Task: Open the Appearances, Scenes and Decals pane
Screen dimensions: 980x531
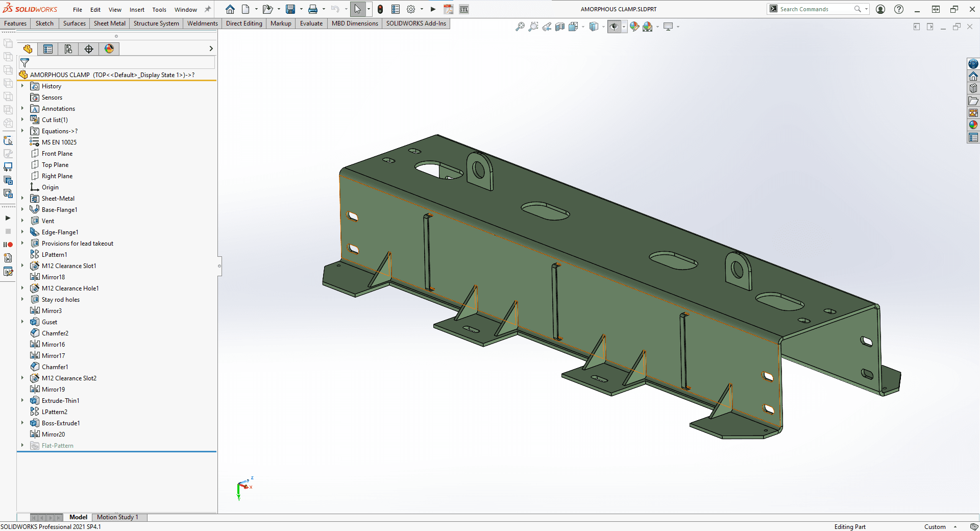Action: point(973,125)
